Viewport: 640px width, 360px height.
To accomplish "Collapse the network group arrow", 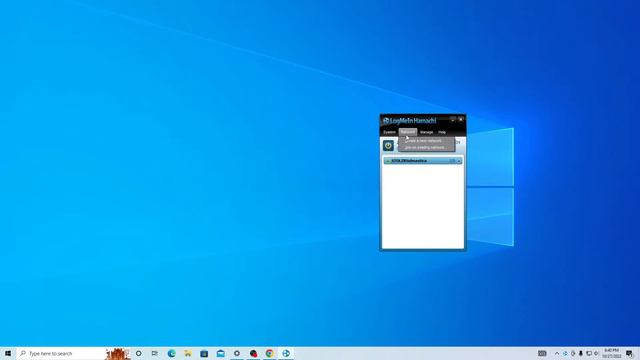I will tap(459, 161).
